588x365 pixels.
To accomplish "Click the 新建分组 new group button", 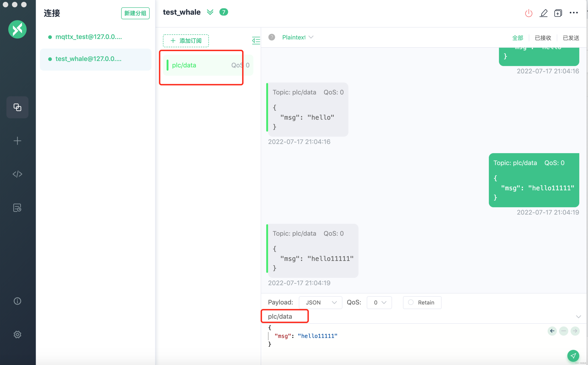I will coord(135,13).
